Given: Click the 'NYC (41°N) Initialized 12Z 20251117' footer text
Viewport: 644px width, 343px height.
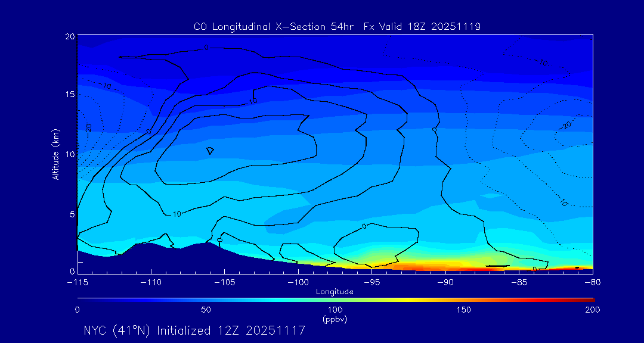Looking at the screenshot, I should pos(194,330).
